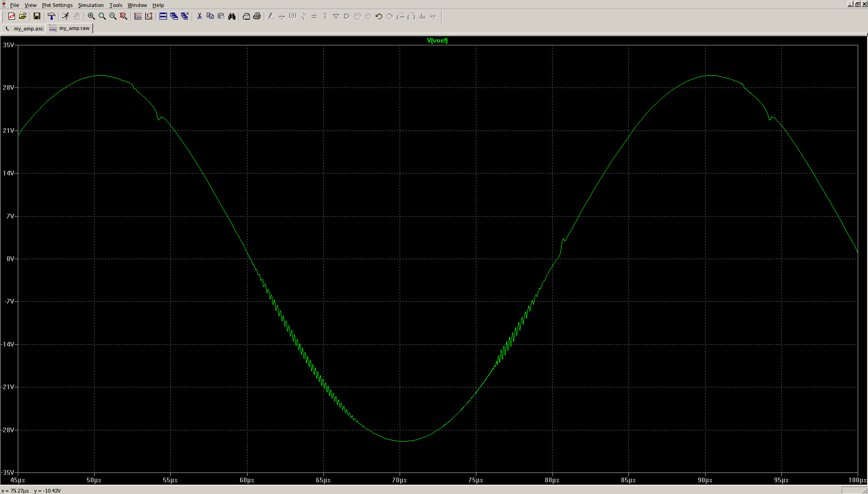This screenshot has height=494, width=868.
Task: Run the simulation with the running man icon
Action: click(x=66, y=16)
